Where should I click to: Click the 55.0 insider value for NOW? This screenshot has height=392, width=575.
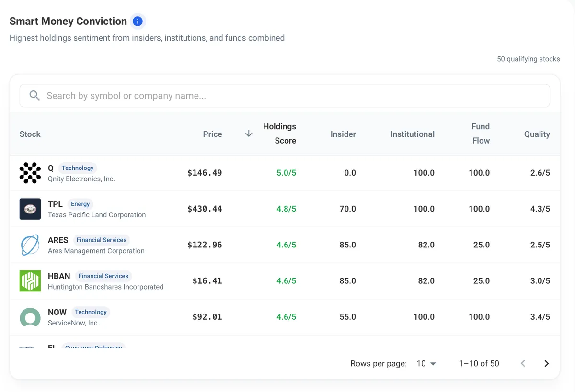[348, 317]
